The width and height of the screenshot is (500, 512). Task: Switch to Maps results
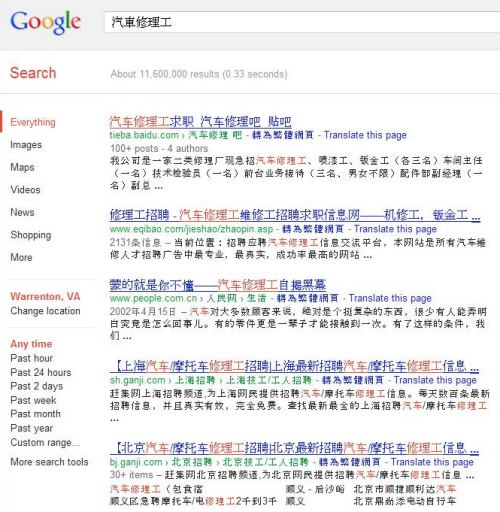(22, 167)
